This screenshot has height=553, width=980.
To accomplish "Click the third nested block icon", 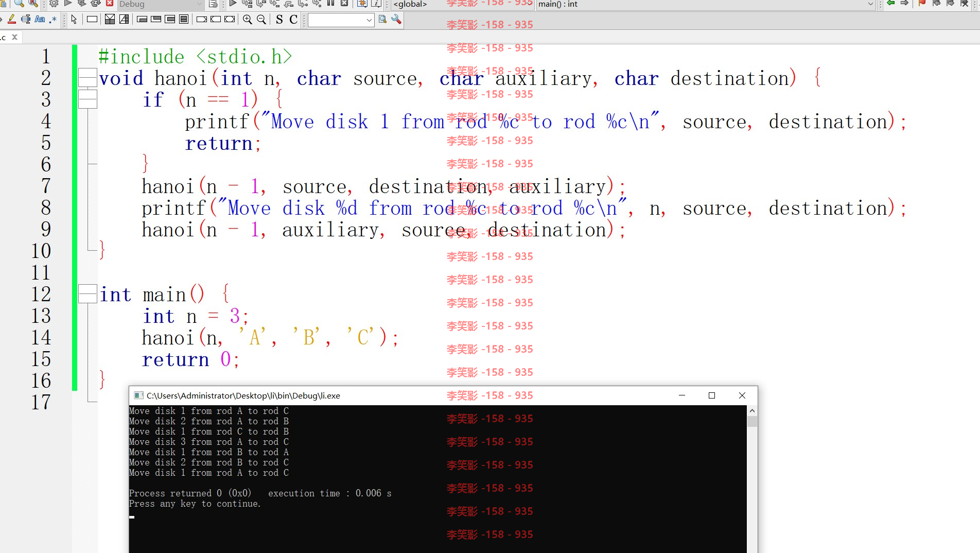I will pyautogui.click(x=170, y=20).
